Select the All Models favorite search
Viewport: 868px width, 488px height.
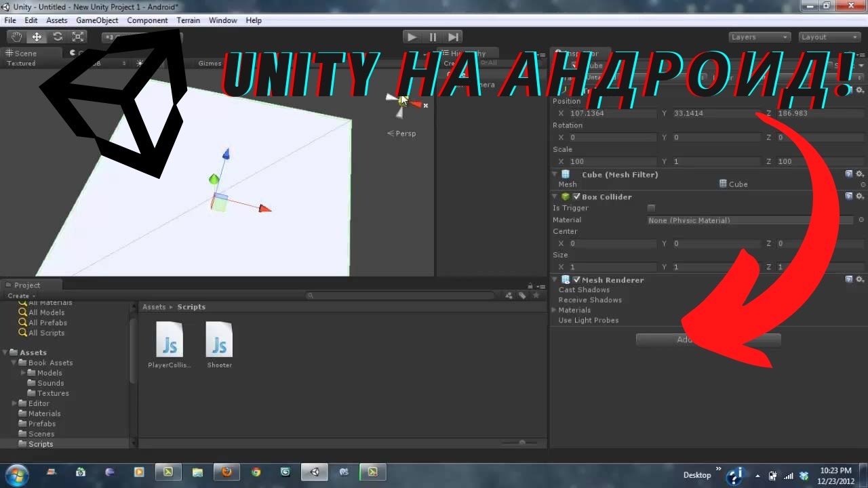click(x=46, y=312)
